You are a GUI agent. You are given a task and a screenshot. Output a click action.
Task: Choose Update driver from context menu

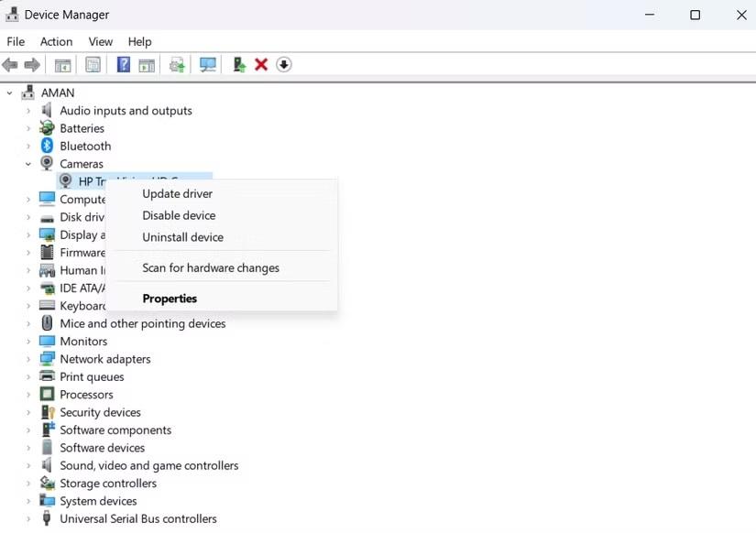point(178,194)
